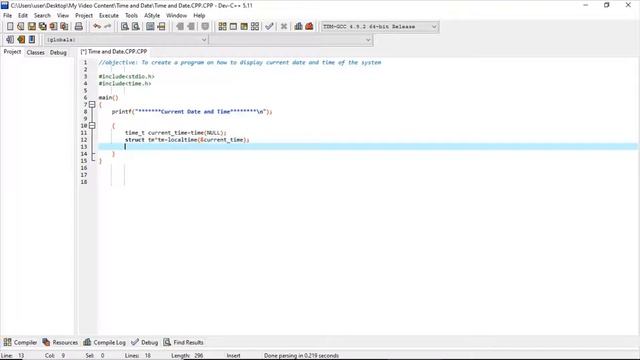This screenshot has height=360, width=640.
Task: Redo the last undone edit
Action: (x=108, y=27)
